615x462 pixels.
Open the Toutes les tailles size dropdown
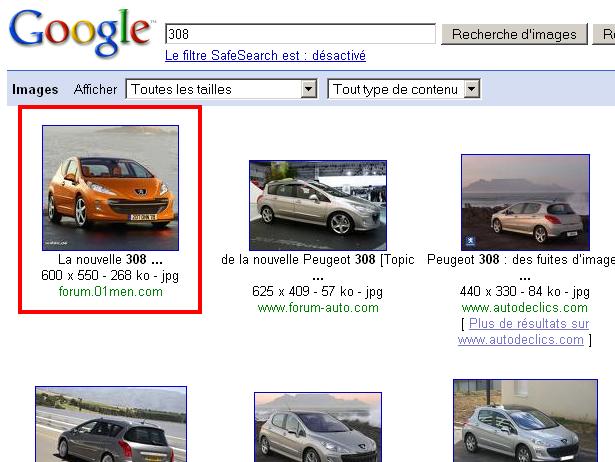coord(222,89)
